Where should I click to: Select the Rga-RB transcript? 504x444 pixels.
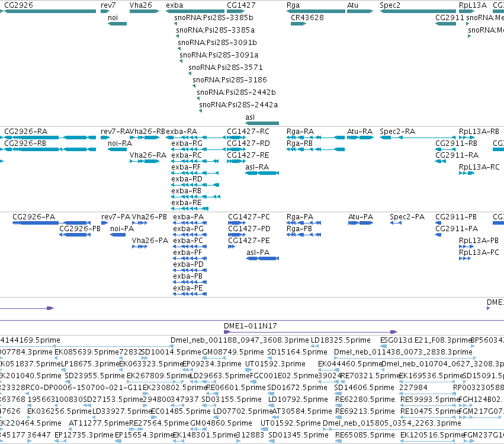[316, 149]
